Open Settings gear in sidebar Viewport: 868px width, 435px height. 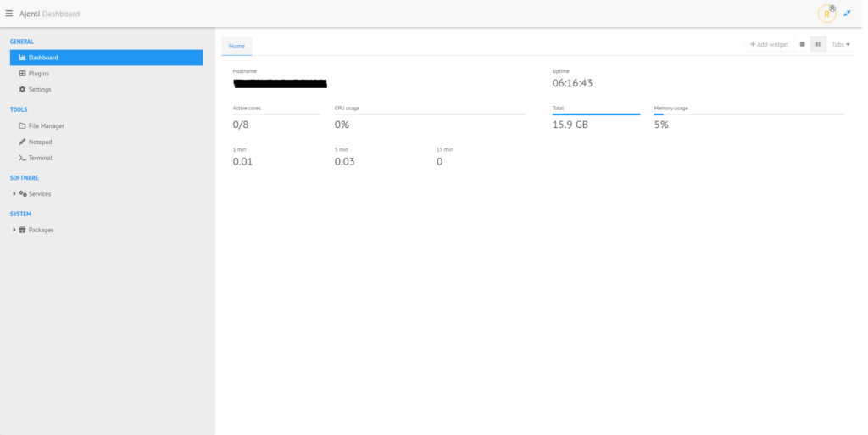[x=39, y=90]
